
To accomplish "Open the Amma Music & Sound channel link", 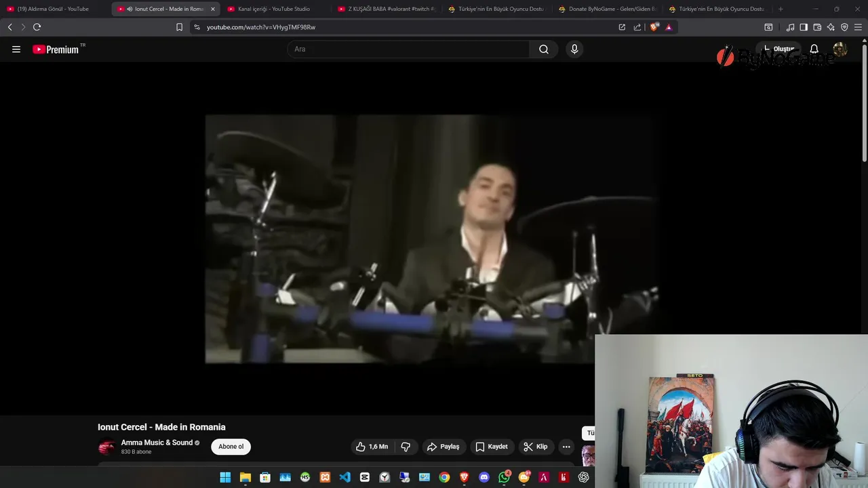I will pos(157,443).
